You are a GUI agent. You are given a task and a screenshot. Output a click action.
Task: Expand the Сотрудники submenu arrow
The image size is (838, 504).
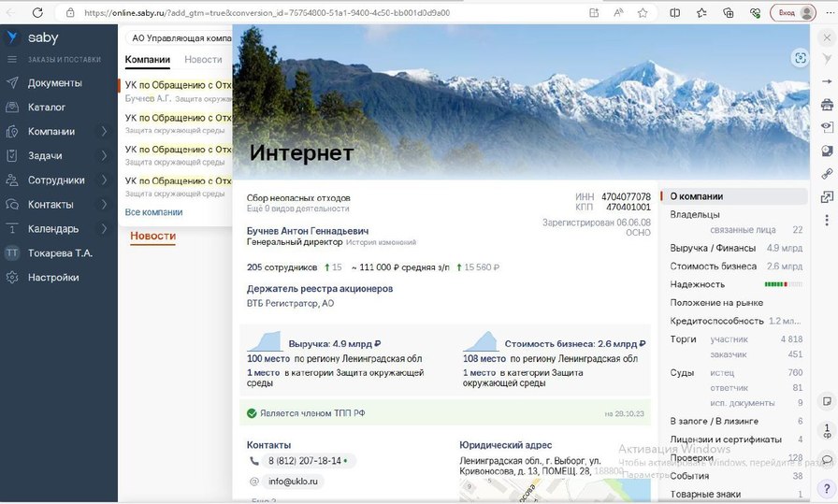[x=104, y=180]
